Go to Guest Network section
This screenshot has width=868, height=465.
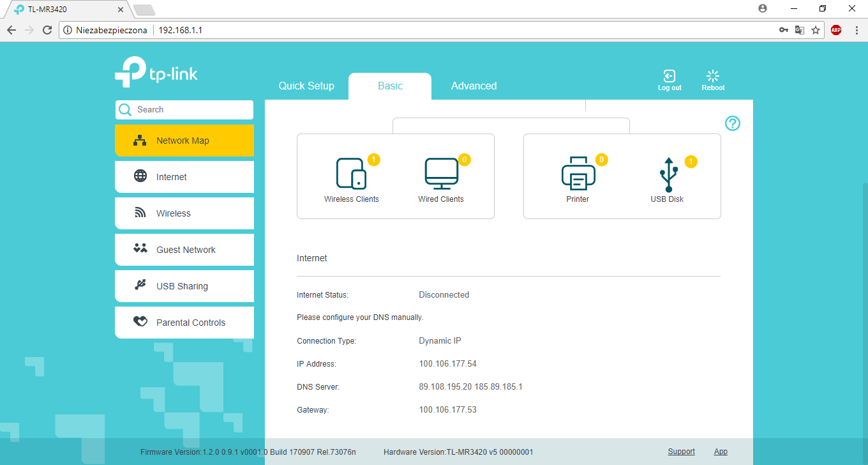(x=184, y=250)
